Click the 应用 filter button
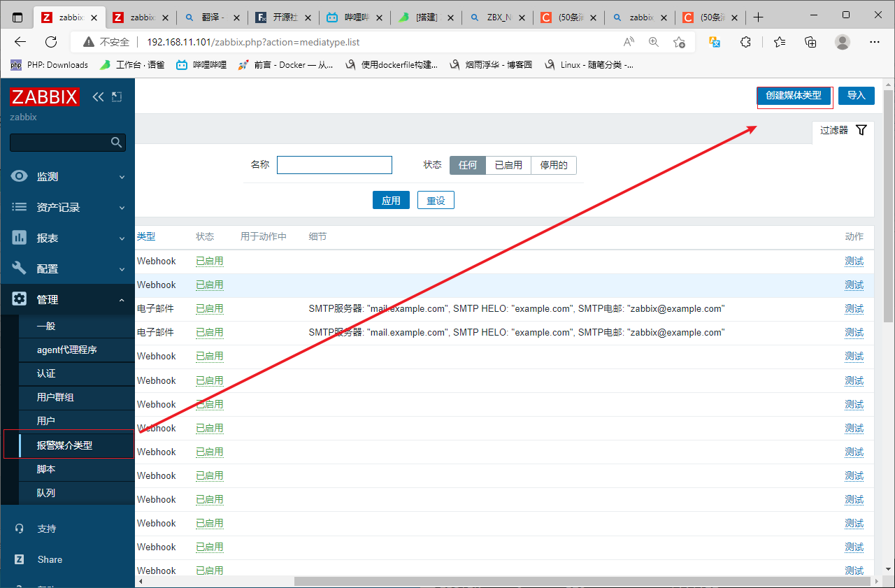895x588 pixels. click(x=391, y=200)
